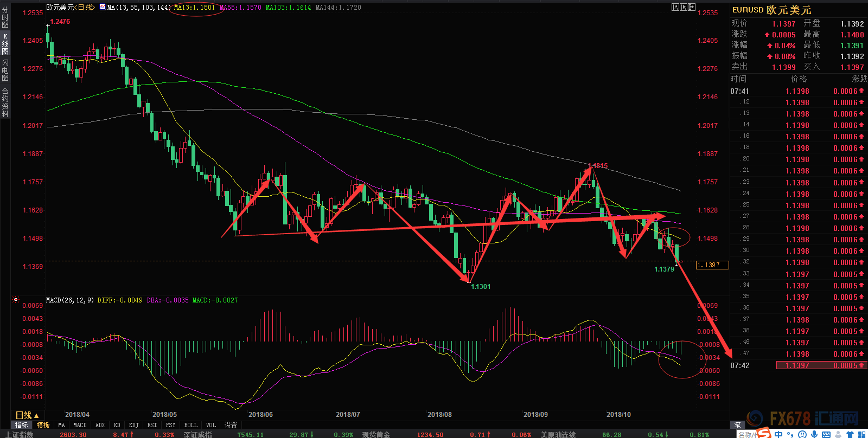Click the MA(13,55,103,144) parameter label

pyautogui.click(x=139, y=7)
